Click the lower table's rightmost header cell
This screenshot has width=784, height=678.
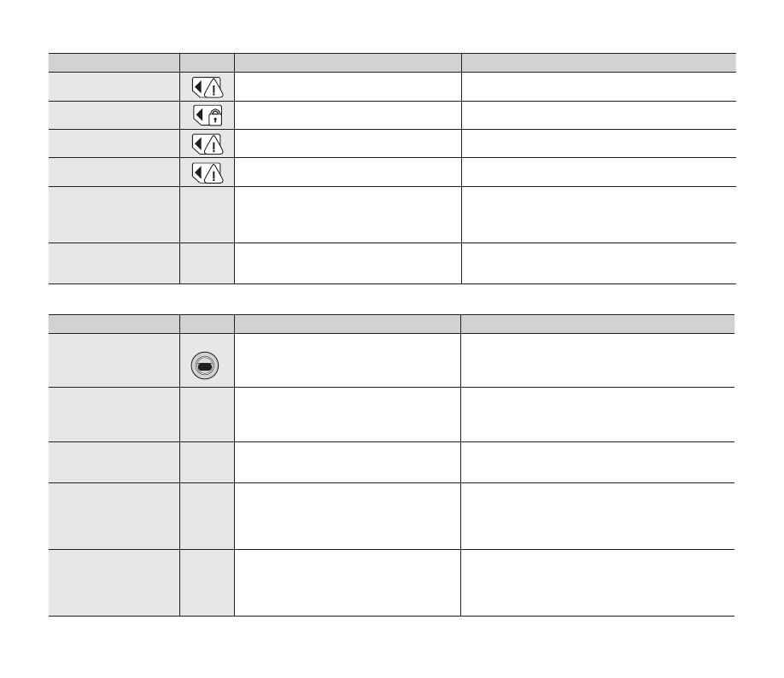[597, 323]
